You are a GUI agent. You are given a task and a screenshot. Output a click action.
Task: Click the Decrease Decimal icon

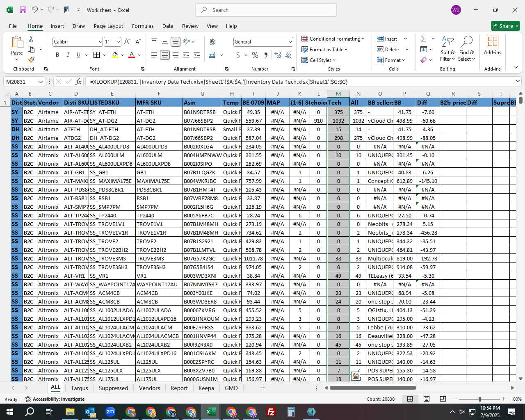pos(288,55)
